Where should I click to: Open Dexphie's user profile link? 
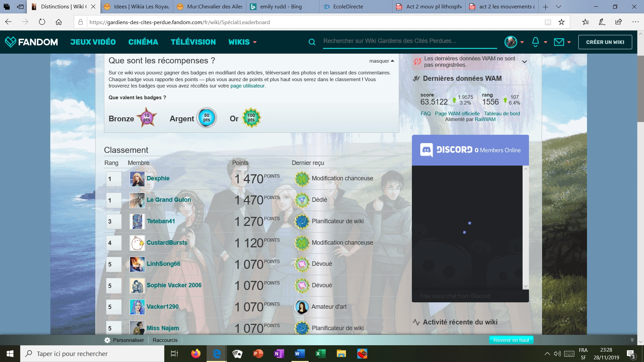click(x=158, y=178)
